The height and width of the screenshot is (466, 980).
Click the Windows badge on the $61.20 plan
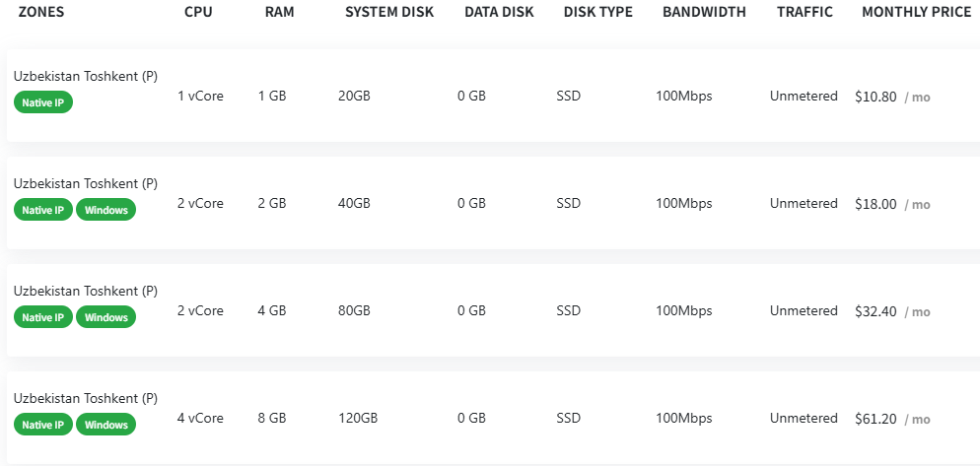click(105, 425)
